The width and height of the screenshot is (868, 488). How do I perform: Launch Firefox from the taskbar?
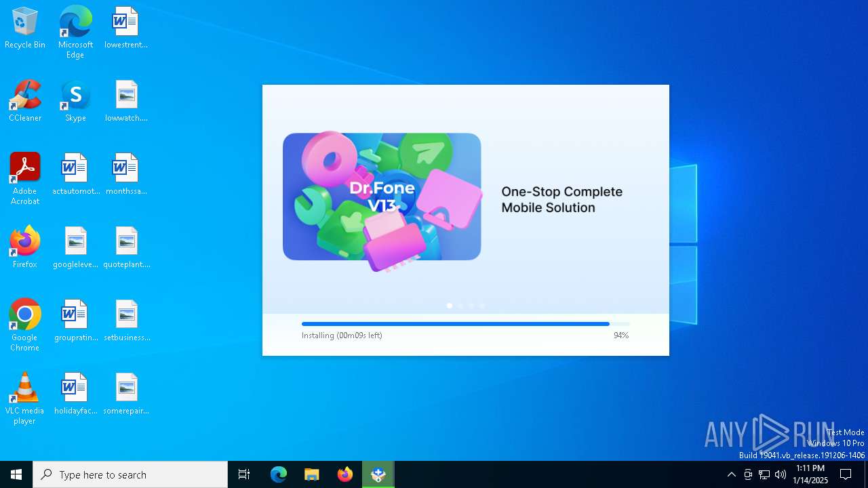coord(345,474)
